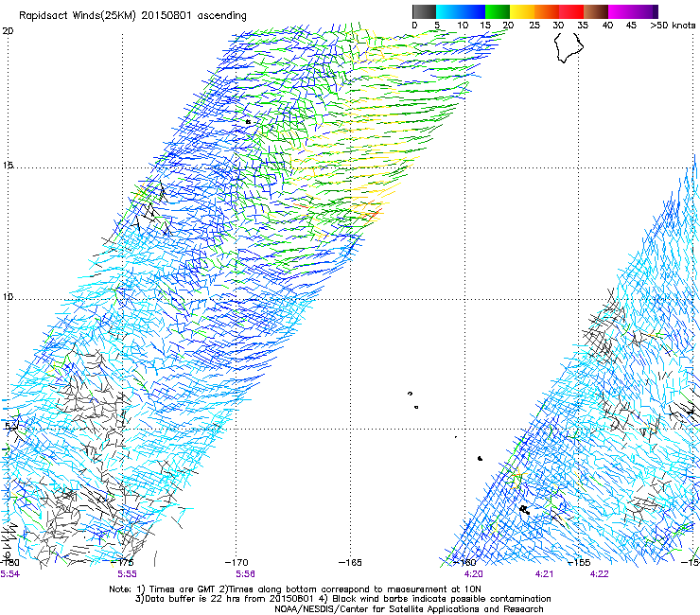Click the legend value '0'
The height and width of the screenshot is (615, 700).
(414, 25)
